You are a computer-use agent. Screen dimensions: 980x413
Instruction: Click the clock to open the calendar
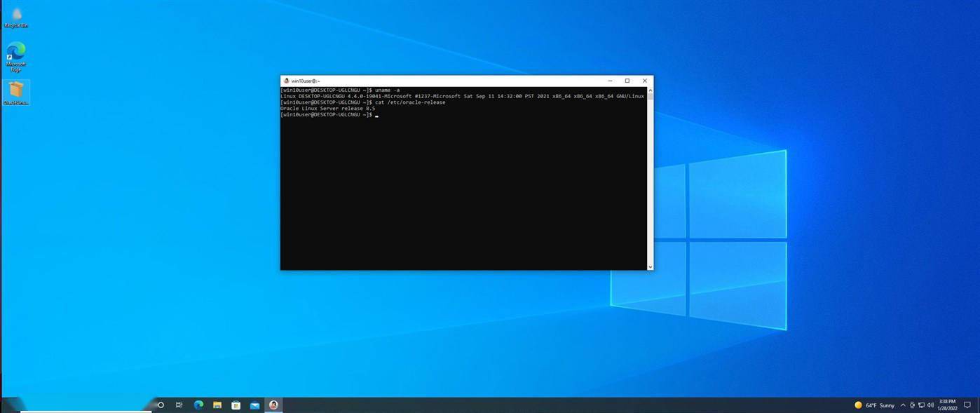click(x=946, y=405)
